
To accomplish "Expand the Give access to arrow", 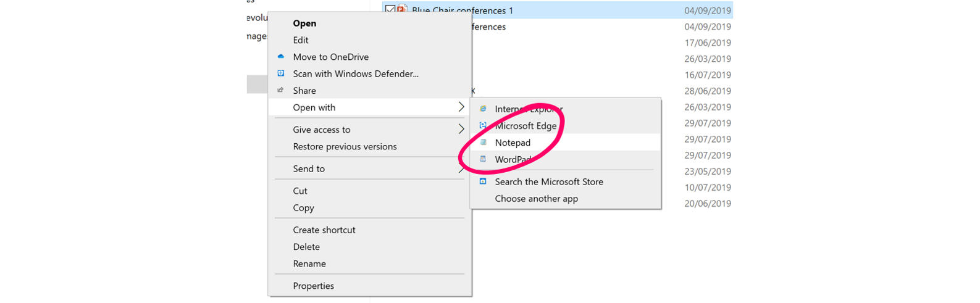I will (461, 130).
